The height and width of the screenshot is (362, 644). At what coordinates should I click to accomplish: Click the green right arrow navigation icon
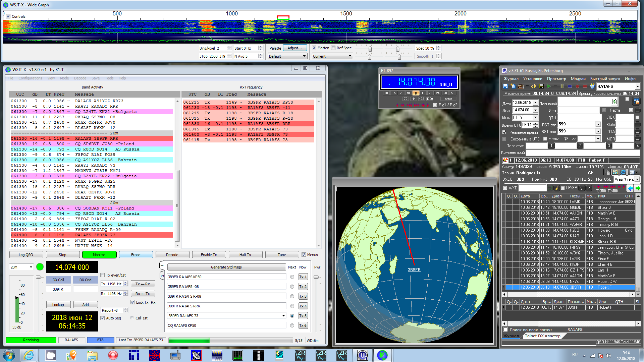pyautogui.click(x=638, y=188)
